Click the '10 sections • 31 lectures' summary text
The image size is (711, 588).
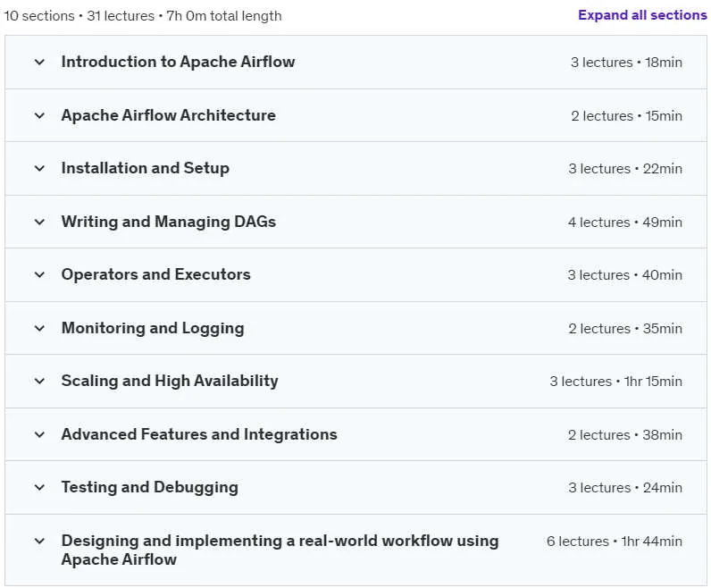[79, 16]
